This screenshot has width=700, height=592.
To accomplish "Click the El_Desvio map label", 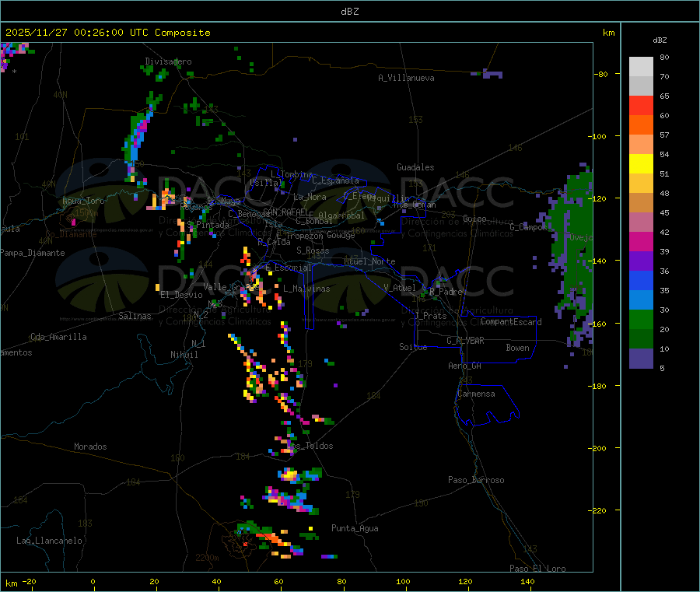I will click(x=182, y=295).
